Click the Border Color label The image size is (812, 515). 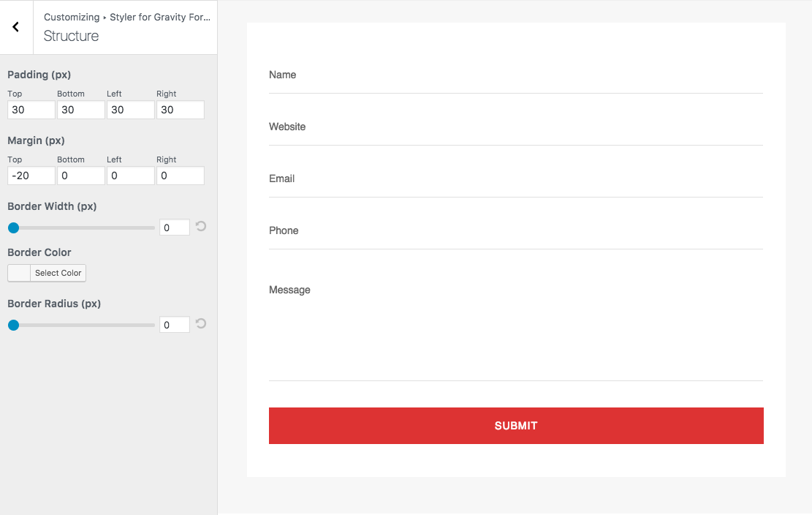tap(39, 252)
